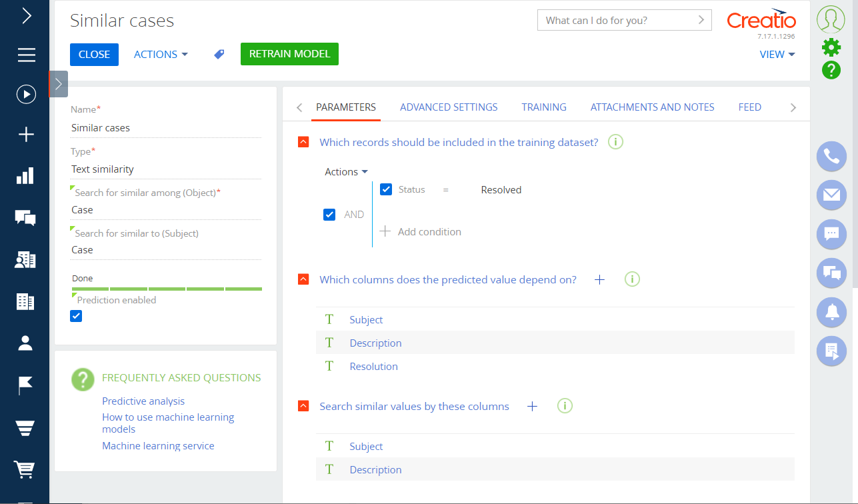Open notifications bell icon
This screenshot has height=504, width=858.
(x=831, y=312)
